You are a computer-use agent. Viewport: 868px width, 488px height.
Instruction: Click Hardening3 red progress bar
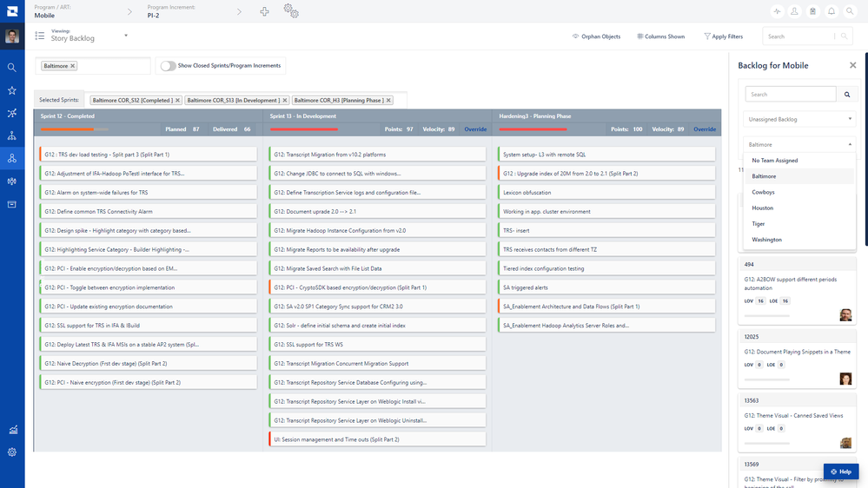coord(533,129)
